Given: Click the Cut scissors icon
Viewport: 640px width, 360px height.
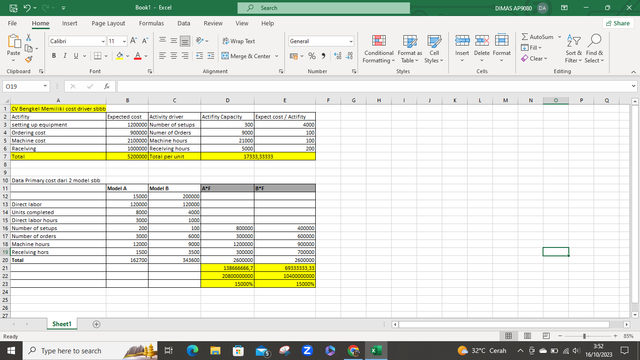Looking at the screenshot, I should (x=29, y=38).
